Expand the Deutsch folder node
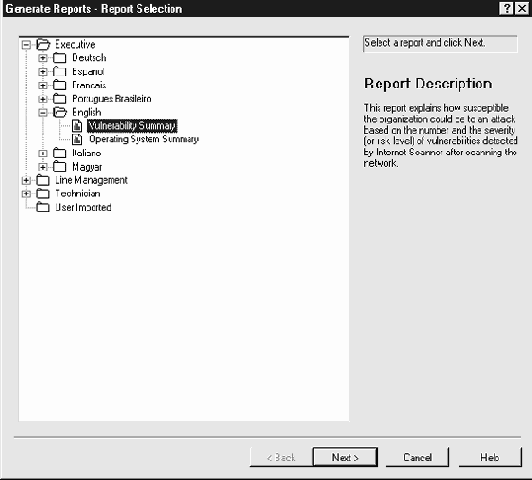 click(43, 58)
